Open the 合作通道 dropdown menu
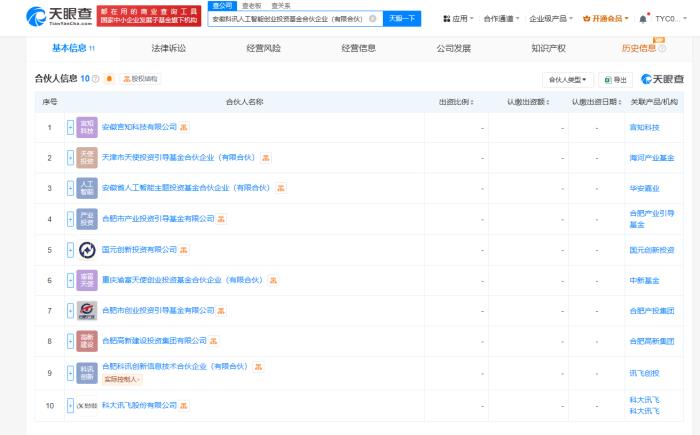The image size is (700, 435). tap(501, 19)
